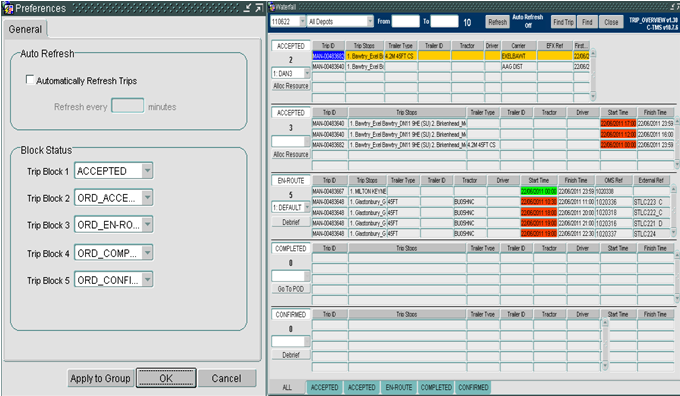
Task: Click the red 22/06/2011 10:30 start time
Action: pos(539,202)
